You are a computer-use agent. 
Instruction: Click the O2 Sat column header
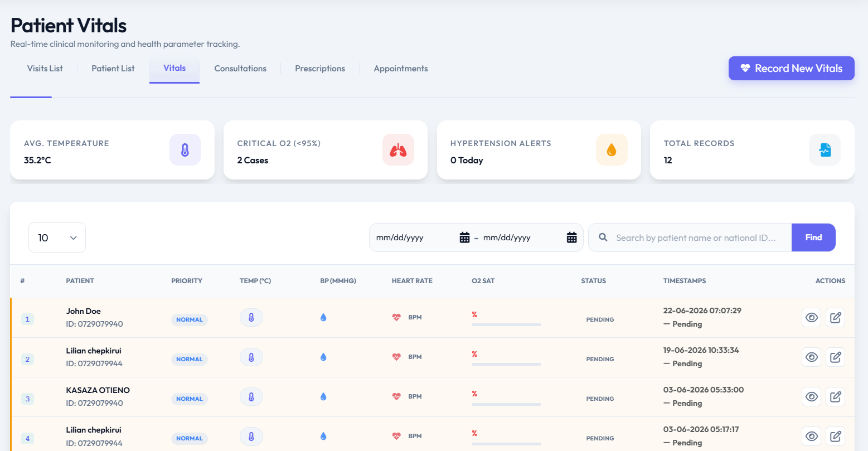(483, 281)
